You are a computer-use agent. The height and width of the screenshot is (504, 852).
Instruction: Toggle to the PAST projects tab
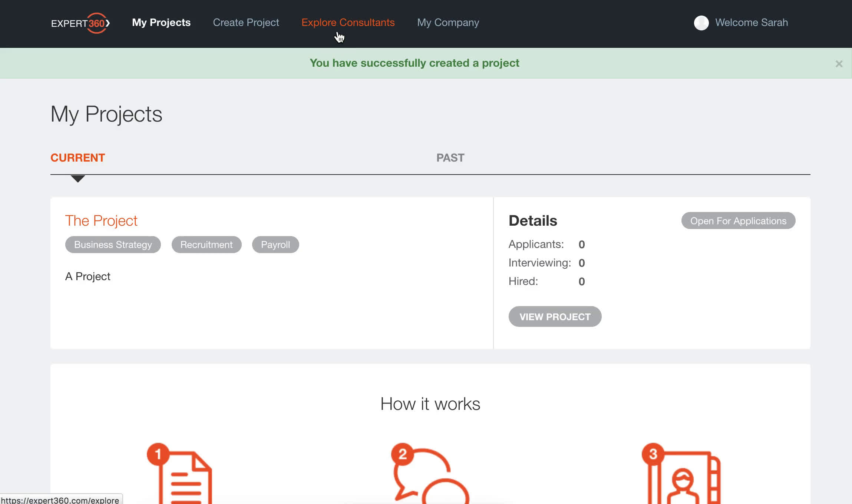(450, 157)
